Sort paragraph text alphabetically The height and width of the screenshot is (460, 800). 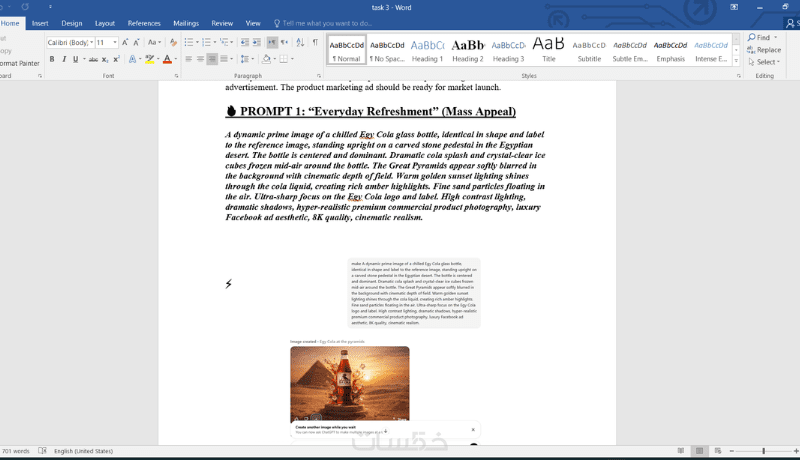click(300, 42)
